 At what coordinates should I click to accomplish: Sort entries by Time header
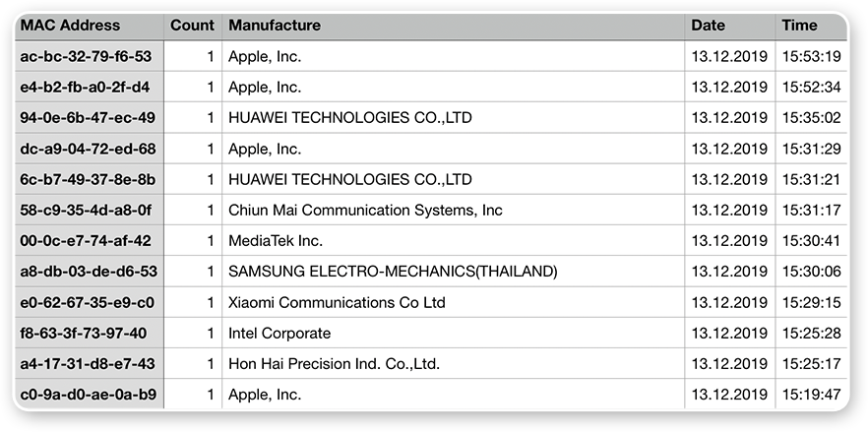click(x=799, y=26)
